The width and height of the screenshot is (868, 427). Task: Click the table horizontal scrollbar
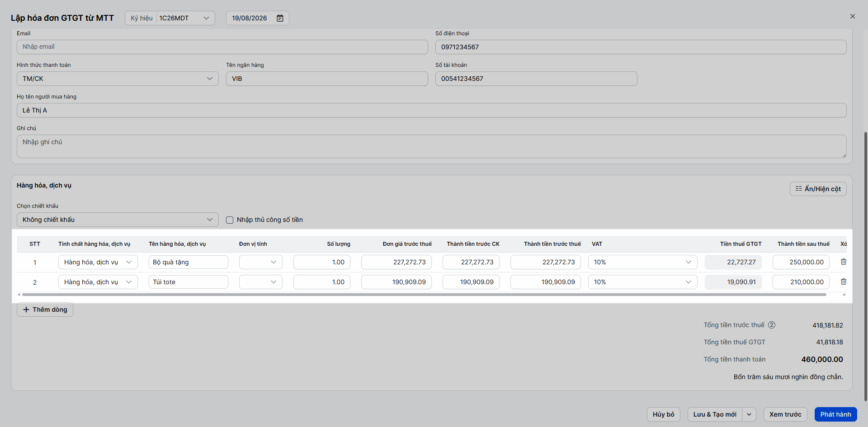pos(424,295)
